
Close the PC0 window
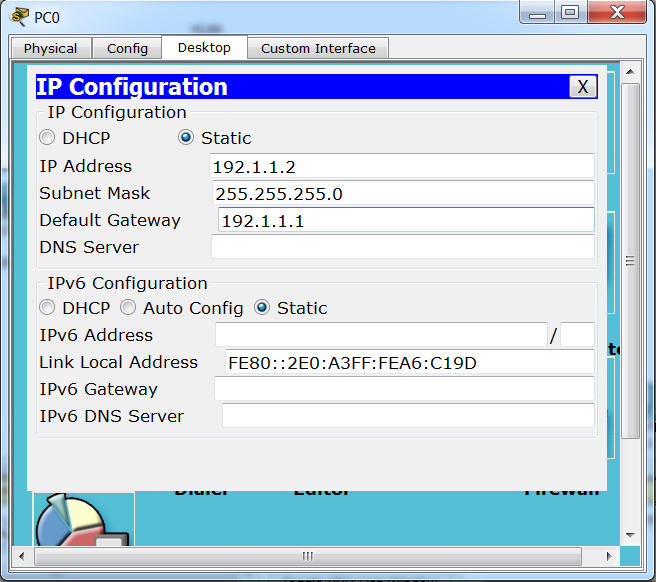[617, 13]
